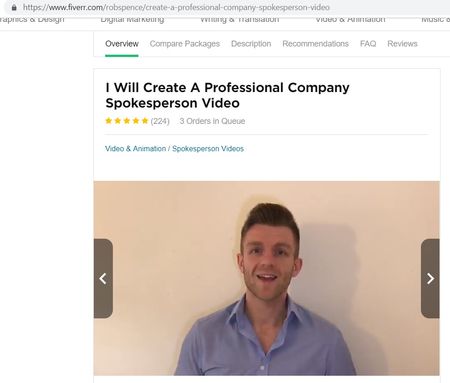Switch to Compare Packages tab
The image size is (450, 383).
point(185,44)
